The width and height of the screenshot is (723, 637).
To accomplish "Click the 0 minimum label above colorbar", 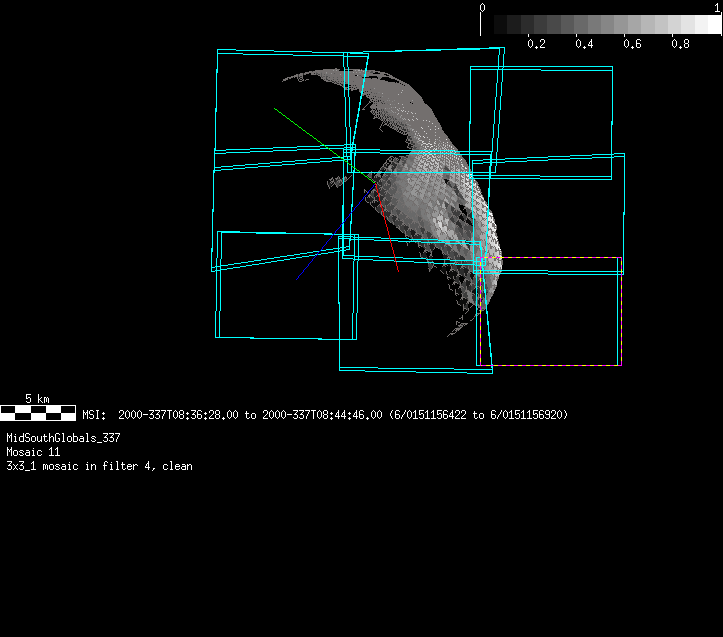I will pyautogui.click(x=483, y=7).
